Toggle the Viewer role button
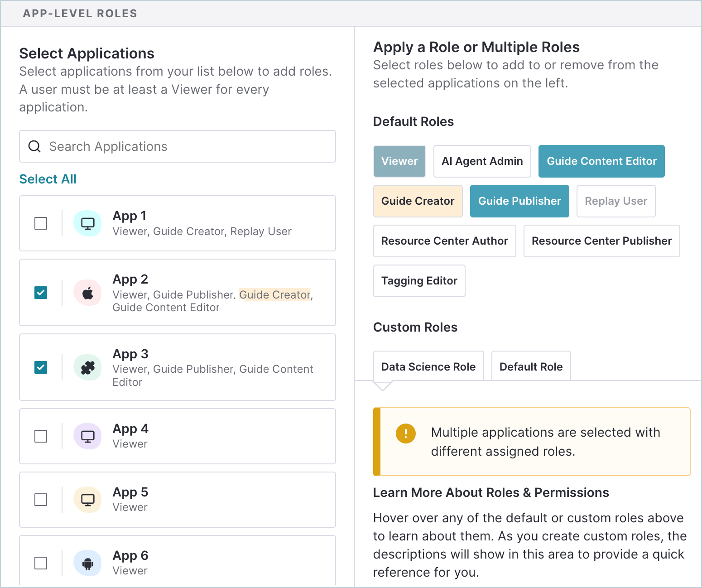Viewport: 702px width, 588px height. (x=399, y=161)
